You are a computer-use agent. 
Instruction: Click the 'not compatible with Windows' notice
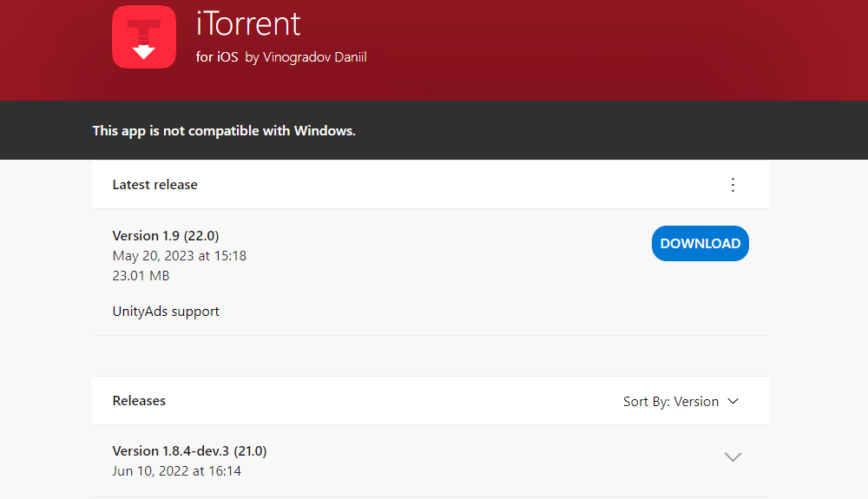pyautogui.click(x=224, y=130)
